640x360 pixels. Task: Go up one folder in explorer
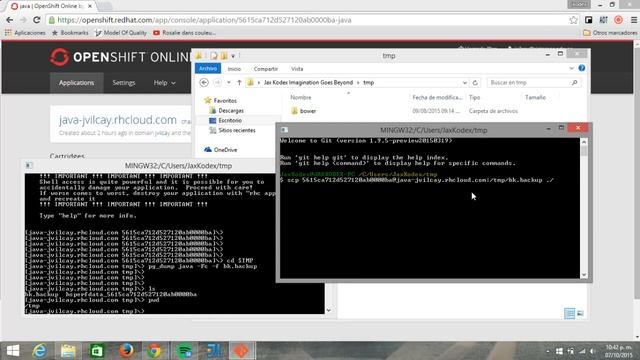click(239, 82)
